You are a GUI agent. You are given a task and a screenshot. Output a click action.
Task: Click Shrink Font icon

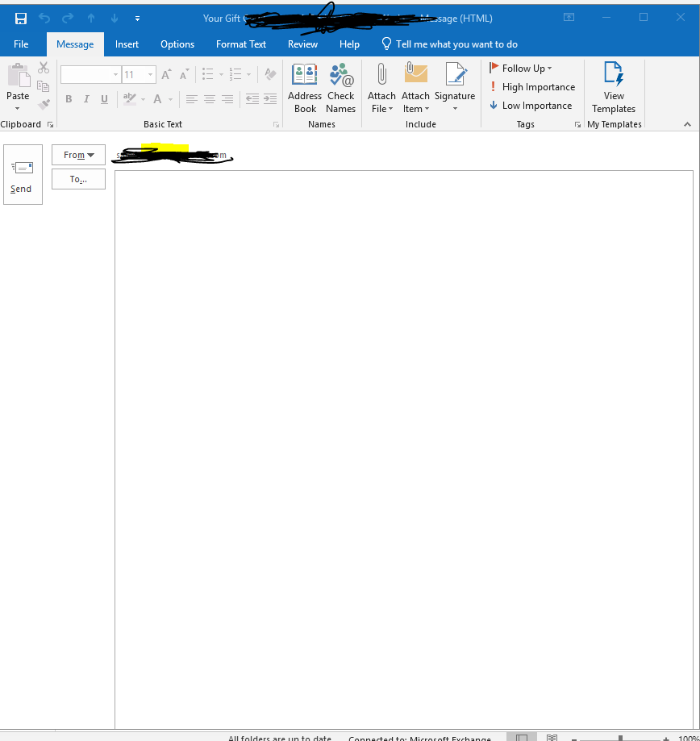click(x=184, y=75)
